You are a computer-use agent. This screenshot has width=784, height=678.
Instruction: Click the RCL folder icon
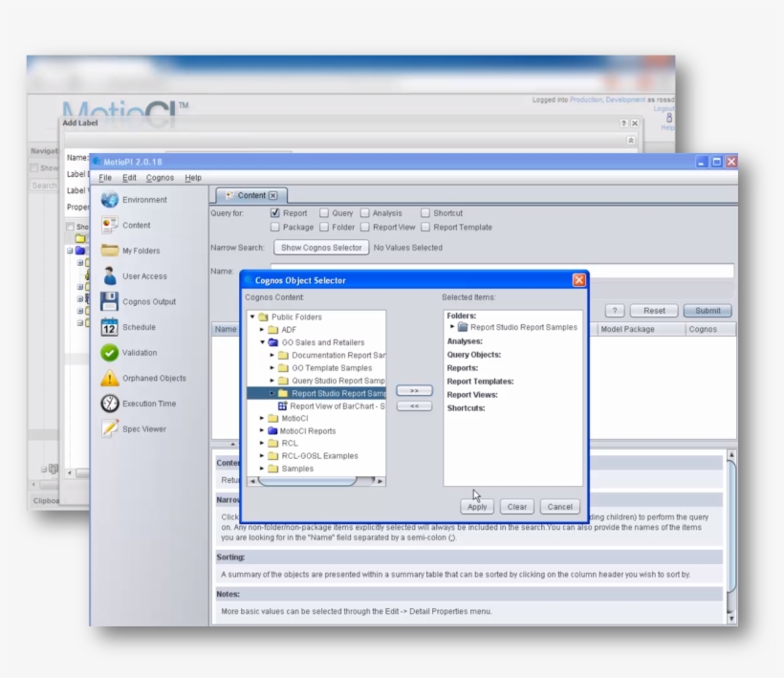coord(273,443)
